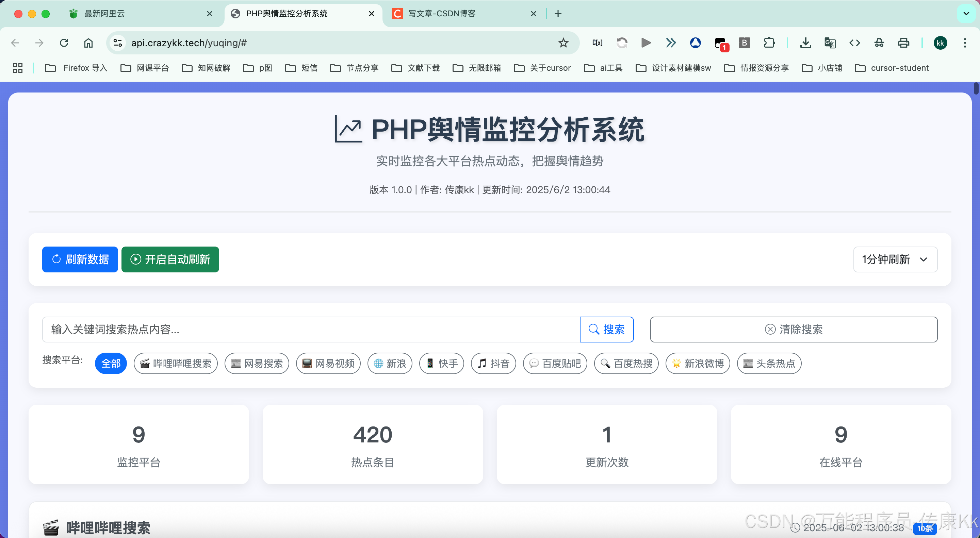Click the keyword search input field
This screenshot has height=538, width=980.
[310, 329]
